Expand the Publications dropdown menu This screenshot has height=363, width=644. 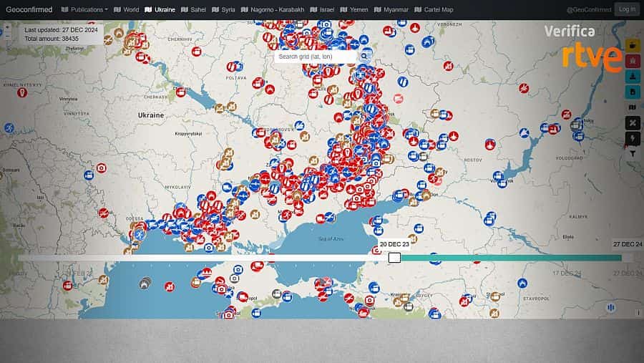85,10
